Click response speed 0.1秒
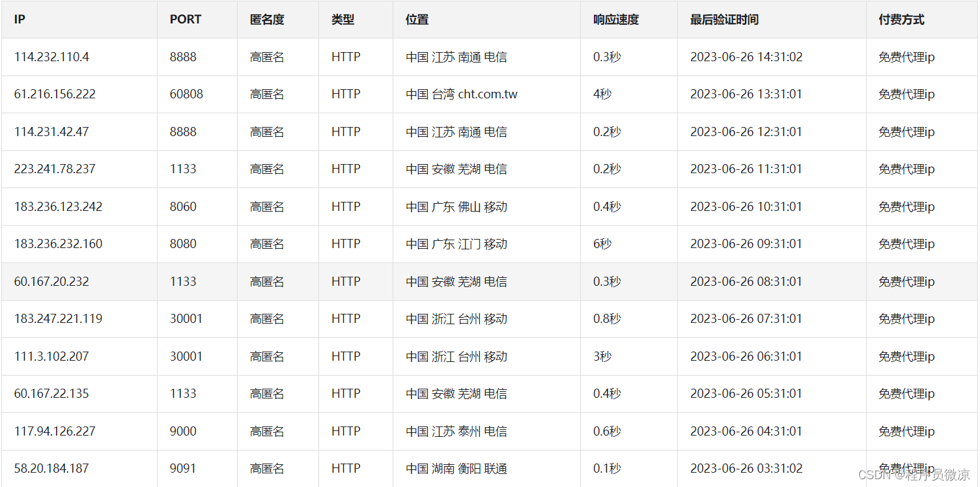This screenshot has width=980, height=487. coord(607,468)
